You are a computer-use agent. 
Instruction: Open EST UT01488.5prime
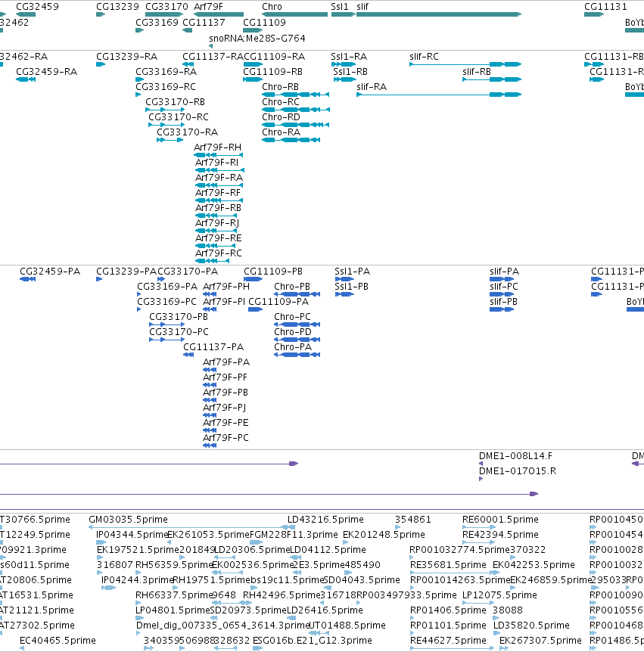(347, 626)
